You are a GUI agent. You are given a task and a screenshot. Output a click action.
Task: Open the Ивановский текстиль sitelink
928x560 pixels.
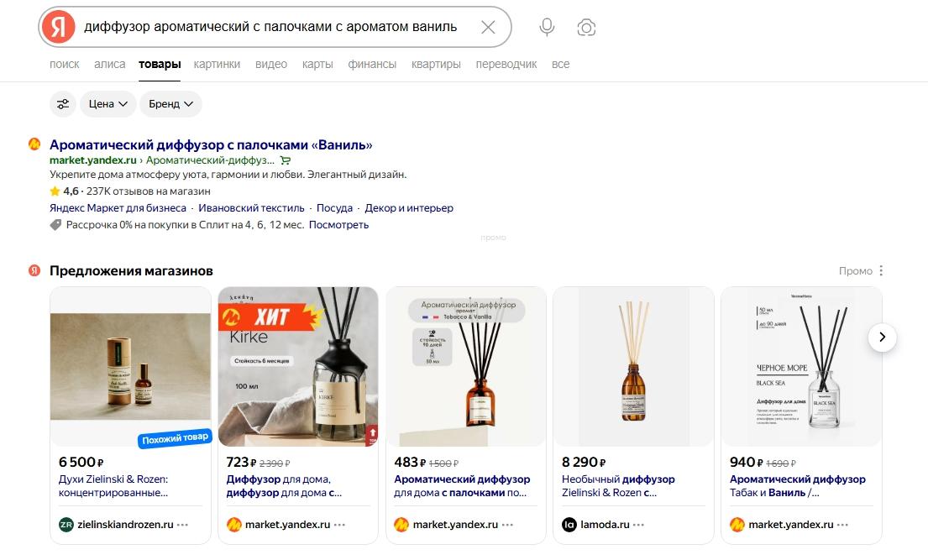[251, 208]
